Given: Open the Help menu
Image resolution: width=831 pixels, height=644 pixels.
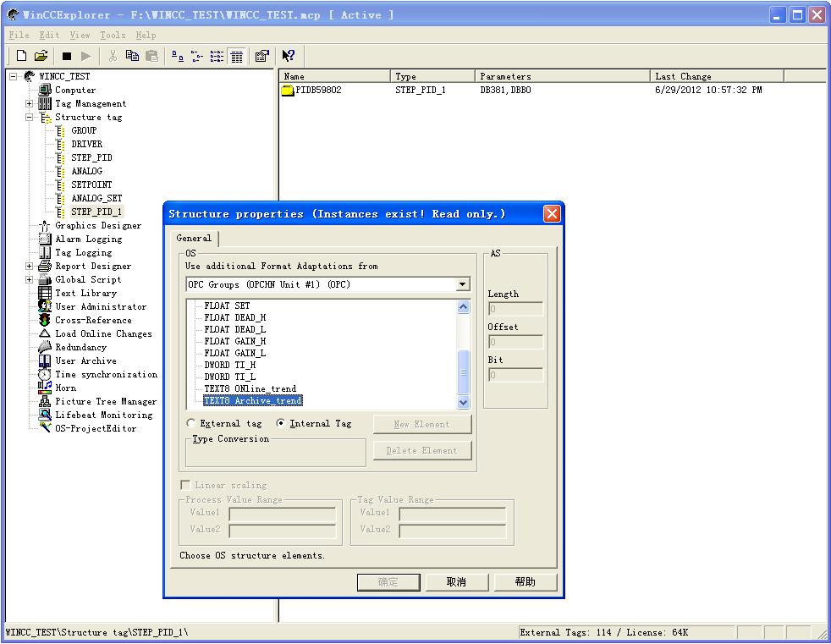Looking at the screenshot, I should (146, 35).
